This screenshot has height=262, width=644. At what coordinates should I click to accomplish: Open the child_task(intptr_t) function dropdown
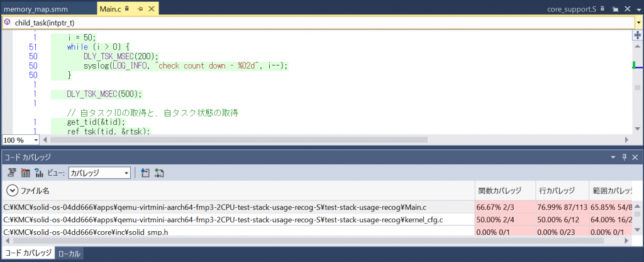point(638,23)
